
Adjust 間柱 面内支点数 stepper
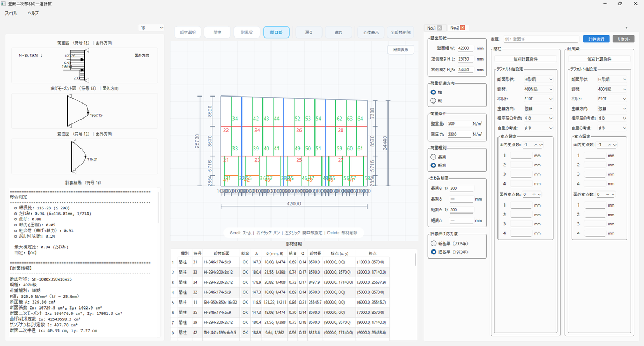[533, 145]
